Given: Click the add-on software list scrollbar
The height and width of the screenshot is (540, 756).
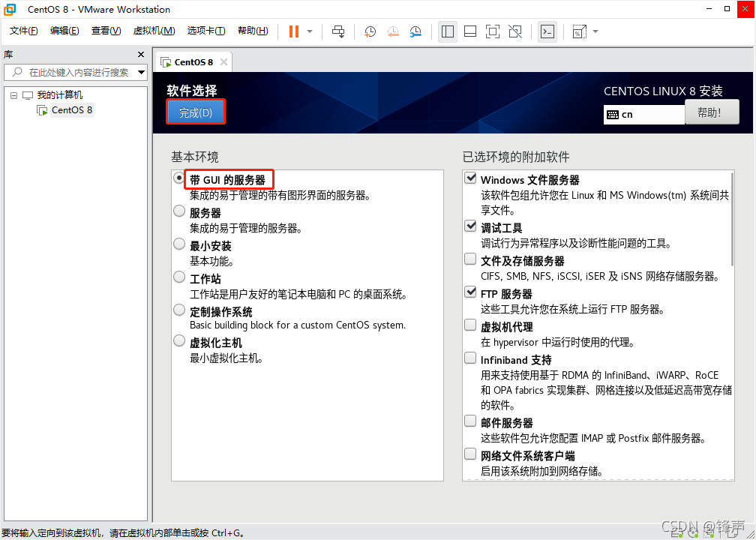Looking at the screenshot, I should pos(732,220).
